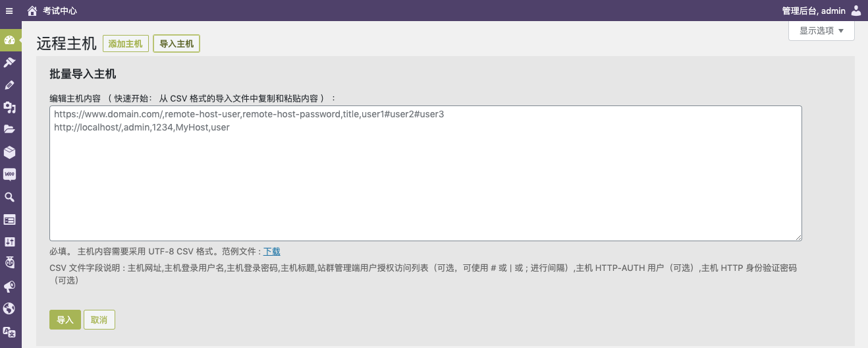The height and width of the screenshot is (348, 868).
Task: Click inside the host content textarea
Action: pos(425,173)
